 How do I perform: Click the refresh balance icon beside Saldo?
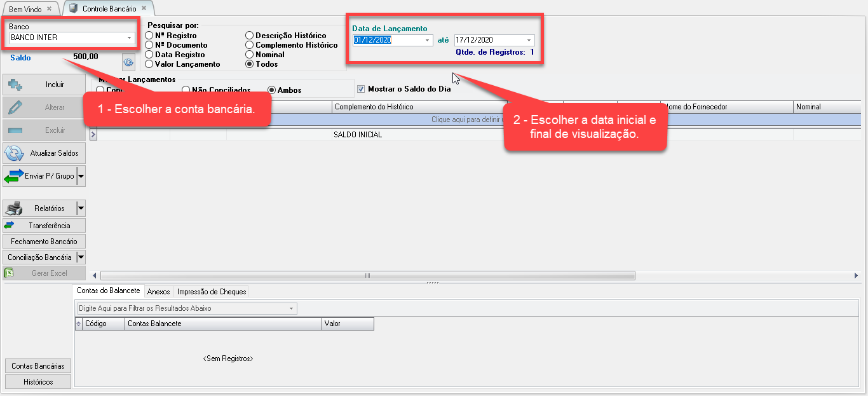tap(129, 62)
